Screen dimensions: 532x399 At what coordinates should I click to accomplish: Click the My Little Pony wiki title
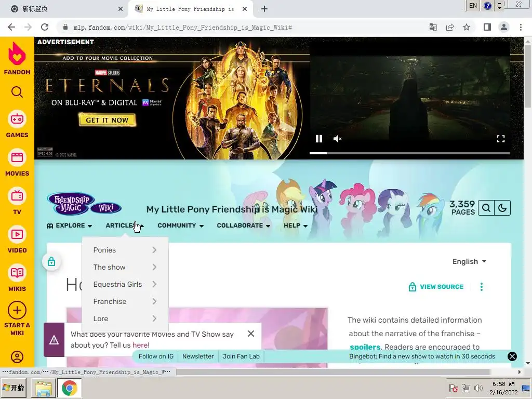click(x=232, y=209)
